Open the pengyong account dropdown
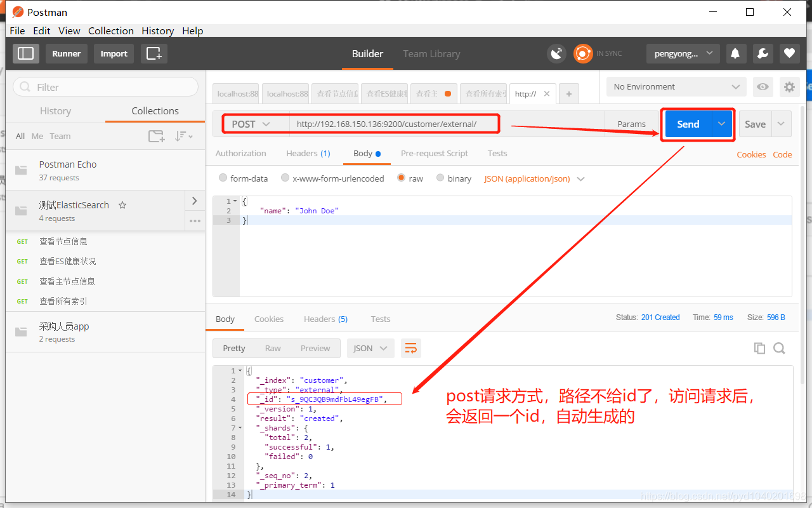Image resolution: width=812 pixels, height=508 pixels. pyautogui.click(x=683, y=53)
